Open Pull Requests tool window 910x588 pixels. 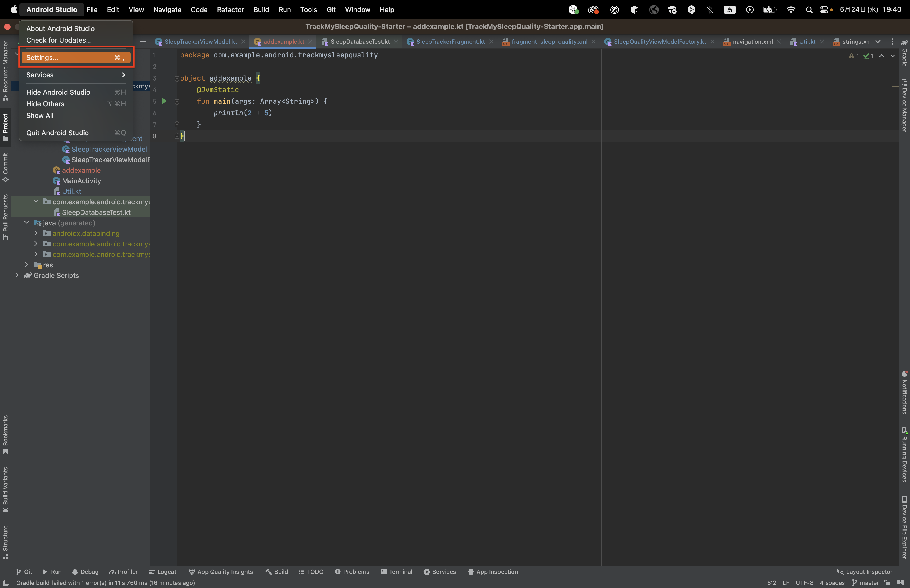pos(5,217)
